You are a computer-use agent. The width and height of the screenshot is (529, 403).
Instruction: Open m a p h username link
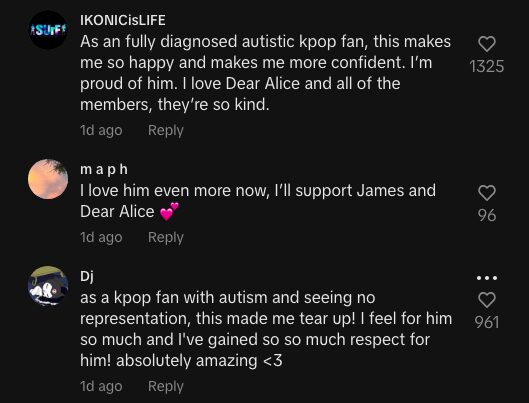(104, 169)
